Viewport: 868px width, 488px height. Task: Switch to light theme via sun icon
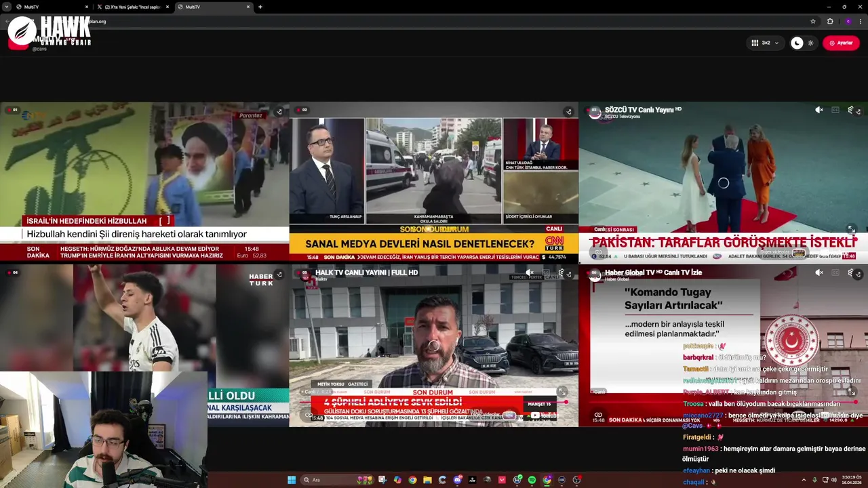[x=810, y=43]
